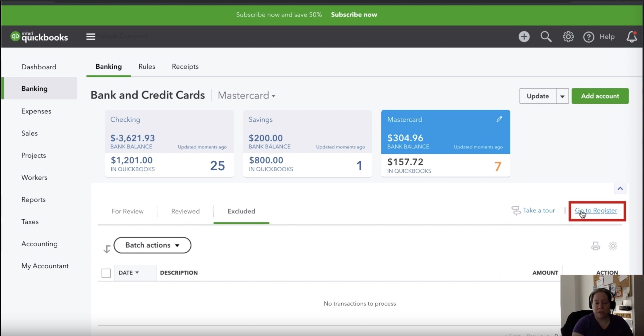Click the $157.72 In QuickBooks balance
This screenshot has height=336, width=644.
point(405,162)
